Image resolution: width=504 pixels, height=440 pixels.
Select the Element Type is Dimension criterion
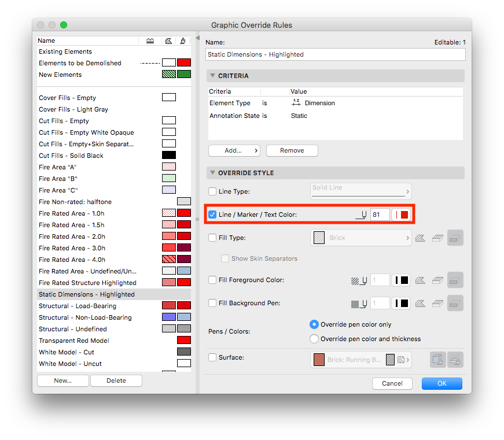335,103
